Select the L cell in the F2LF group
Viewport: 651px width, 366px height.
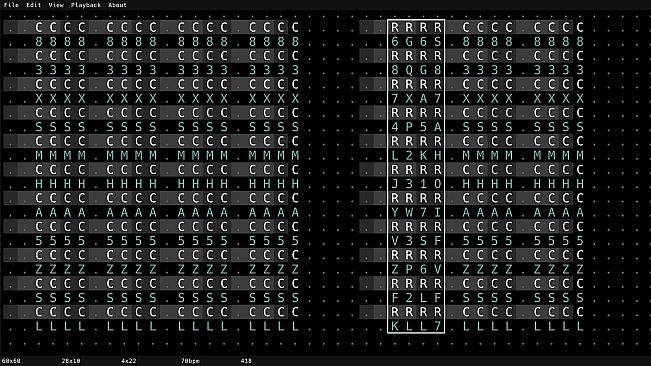pos(423,298)
